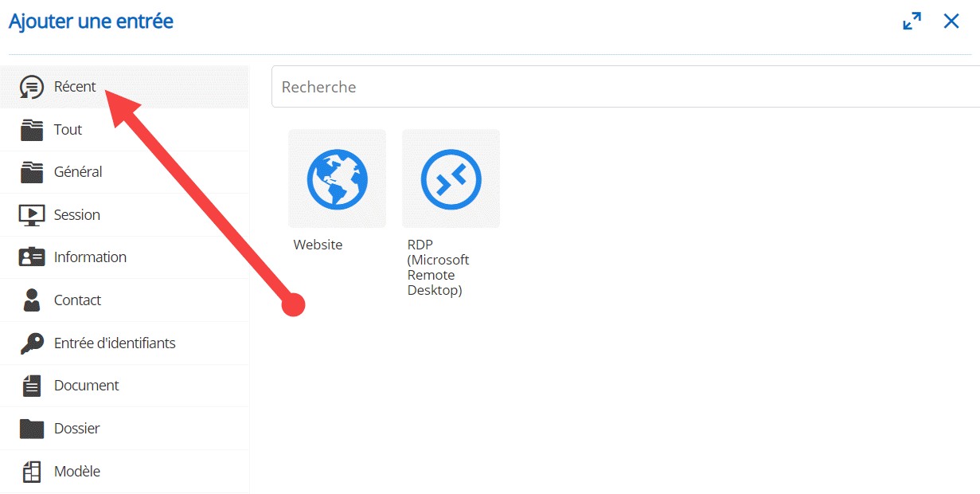980x494 pixels.
Task: Close the Ajouter une entrée dialog
Action: pyautogui.click(x=951, y=22)
